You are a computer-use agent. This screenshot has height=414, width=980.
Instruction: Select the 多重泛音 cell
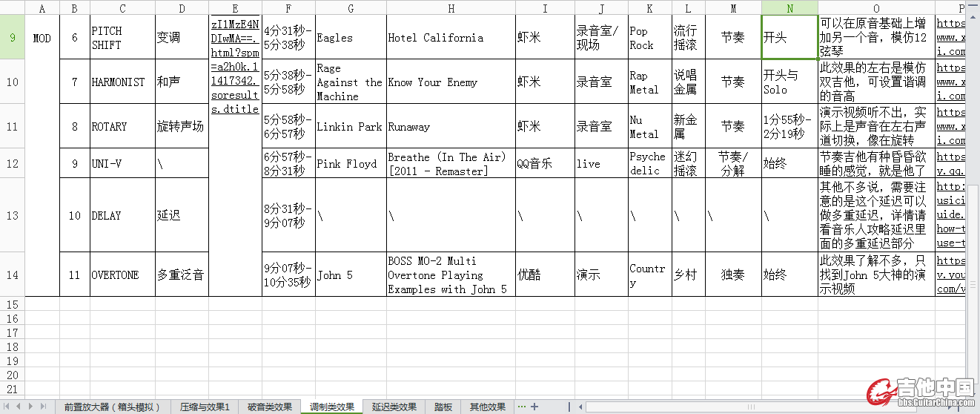click(182, 275)
